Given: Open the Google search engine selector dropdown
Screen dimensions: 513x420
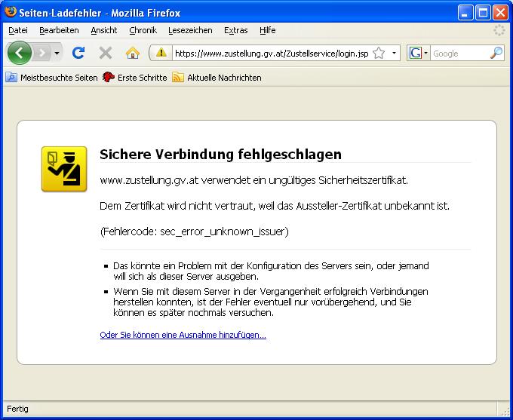Looking at the screenshot, I should point(419,54).
